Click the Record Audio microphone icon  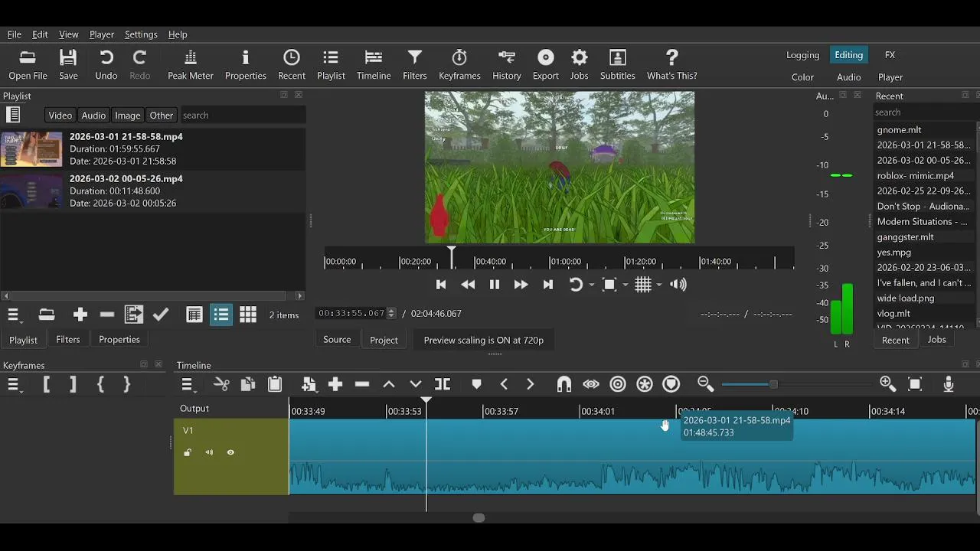[949, 384]
